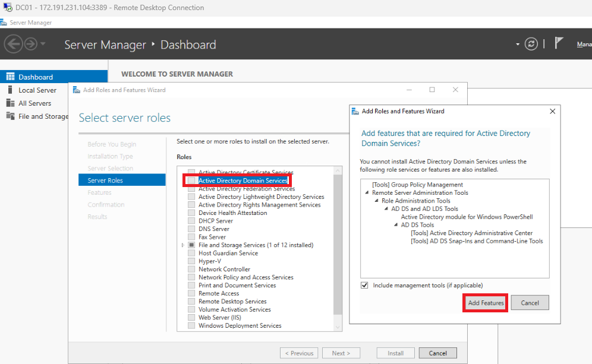Click the roles list scroll down arrow
The height and width of the screenshot is (364, 592).
point(338,327)
